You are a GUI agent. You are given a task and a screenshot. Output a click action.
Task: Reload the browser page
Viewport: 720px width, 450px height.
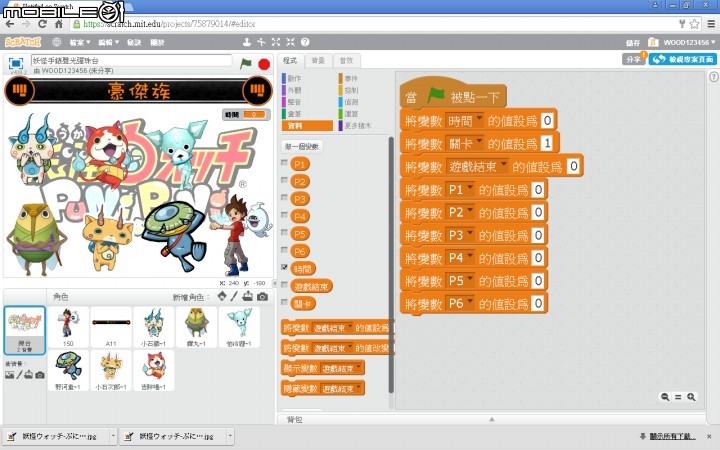[42, 24]
